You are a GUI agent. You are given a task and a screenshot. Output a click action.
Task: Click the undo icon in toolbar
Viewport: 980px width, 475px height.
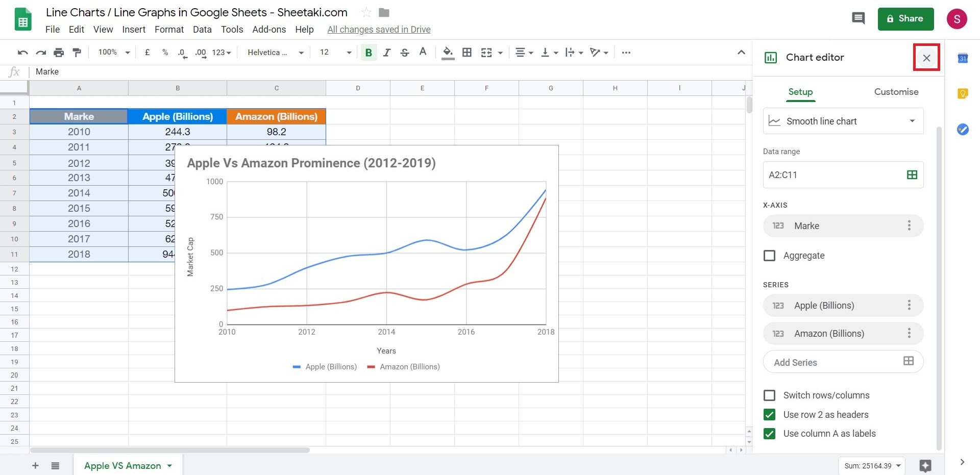(x=22, y=53)
